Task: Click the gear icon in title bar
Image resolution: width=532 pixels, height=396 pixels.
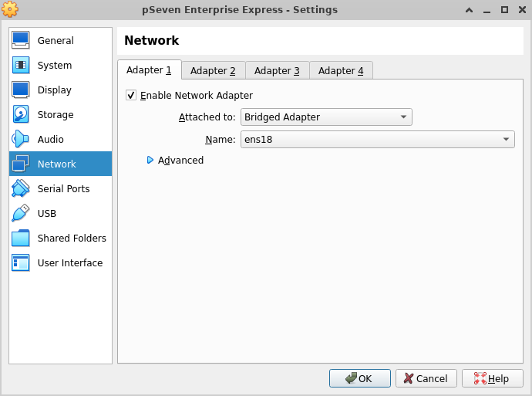Action: 11,10
